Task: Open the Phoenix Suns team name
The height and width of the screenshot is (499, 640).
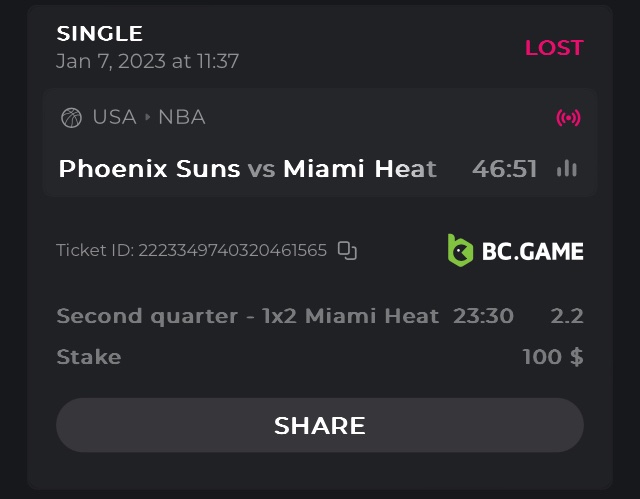Action: 149,169
